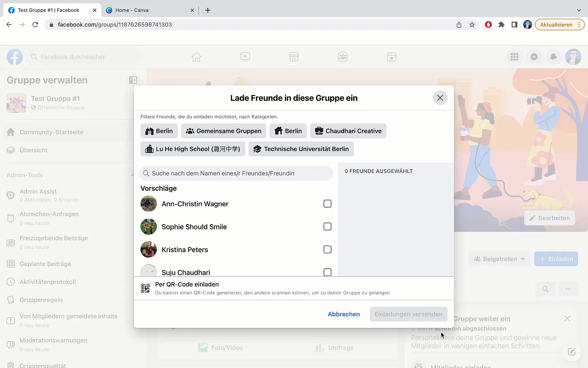This screenshot has width=588, height=368.
Task: Open Gruppenregeln in sidebar
Action: click(x=68, y=300)
